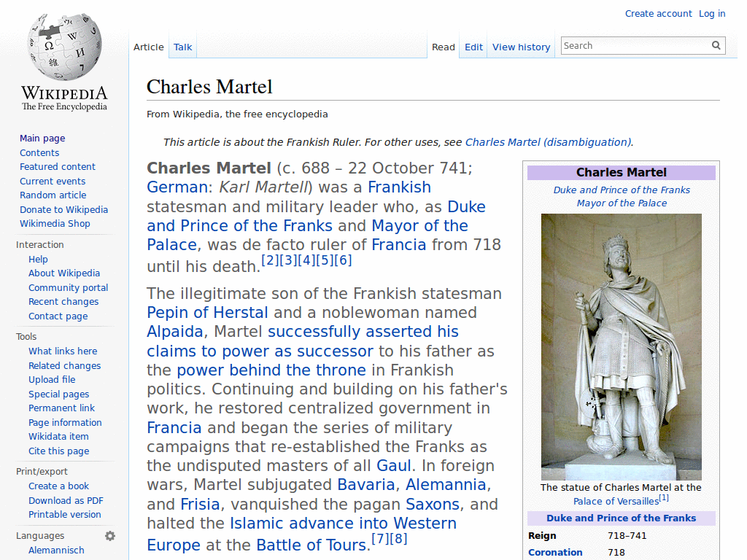Open Related changes link
The width and height of the screenshot is (747, 560).
[65, 366]
